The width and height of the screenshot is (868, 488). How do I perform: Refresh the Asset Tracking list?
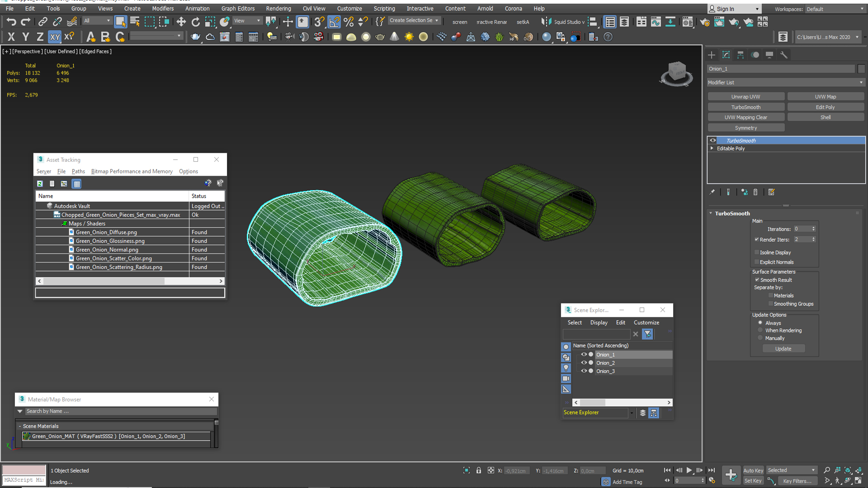40,183
